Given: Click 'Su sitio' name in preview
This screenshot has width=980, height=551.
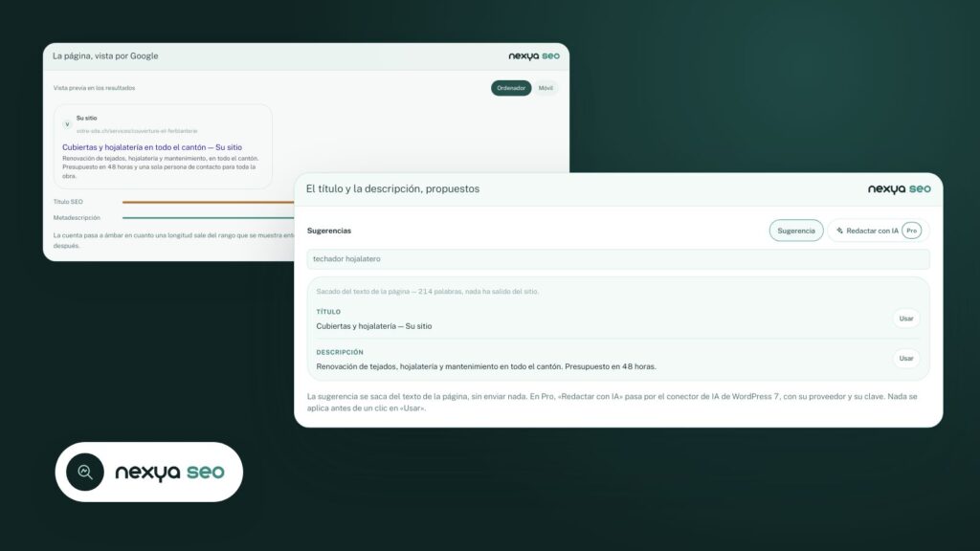Looking at the screenshot, I should (86, 118).
